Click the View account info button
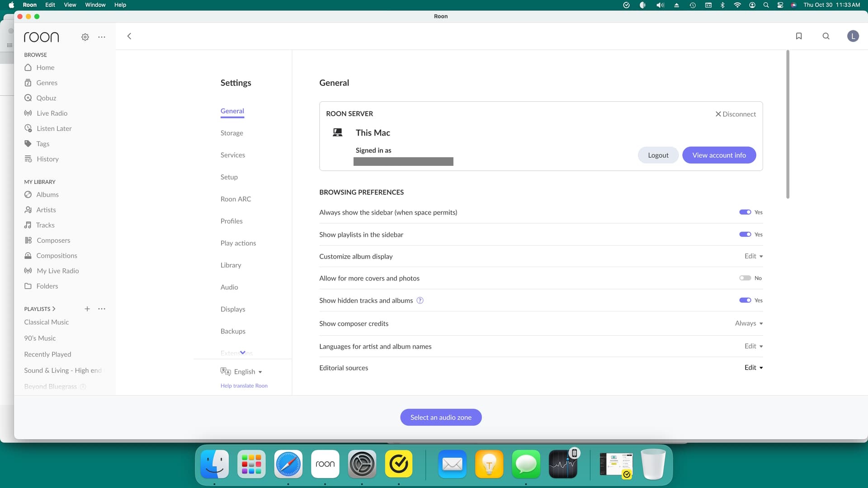This screenshot has width=868, height=488. (x=719, y=155)
